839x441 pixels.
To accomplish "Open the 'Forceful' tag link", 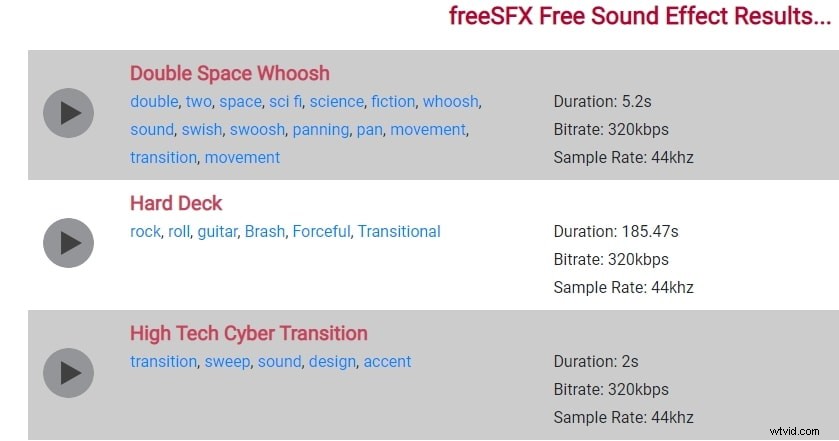I will coord(322,232).
